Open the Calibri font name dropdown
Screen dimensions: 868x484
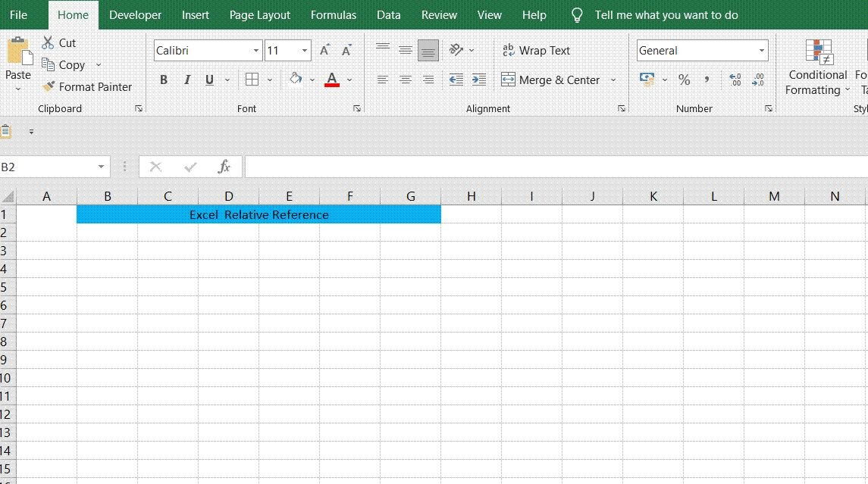(255, 50)
